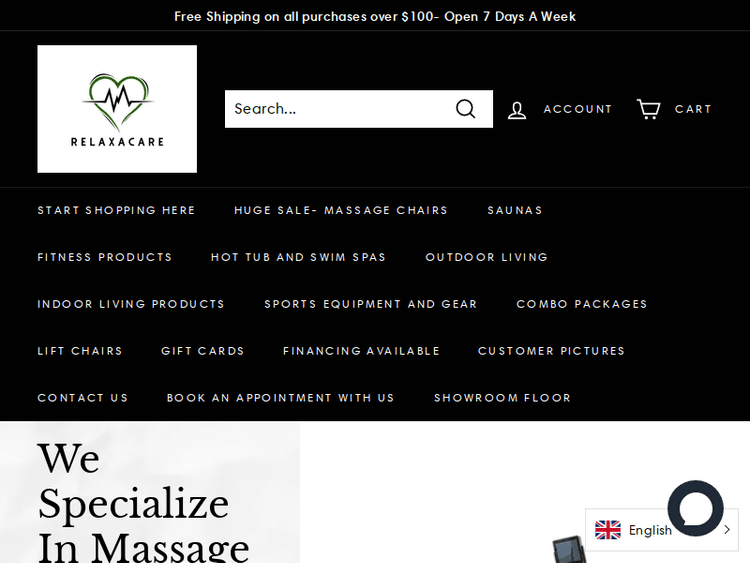Expand the English language selector arrow
Image resolution: width=750 pixels, height=563 pixels.
tap(726, 530)
